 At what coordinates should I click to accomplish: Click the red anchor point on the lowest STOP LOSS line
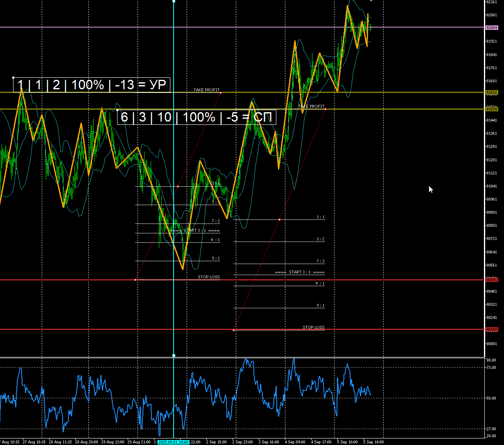click(234, 330)
